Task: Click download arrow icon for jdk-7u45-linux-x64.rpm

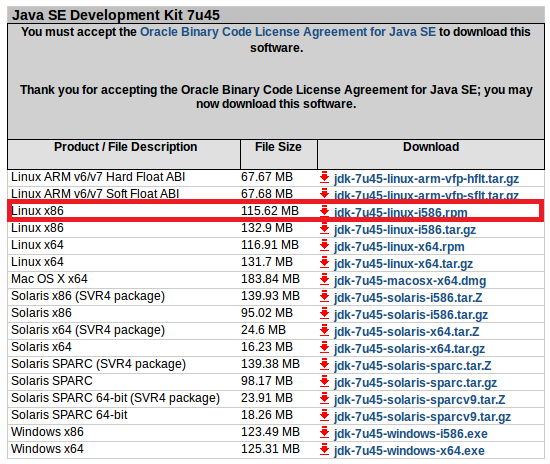Action: pyautogui.click(x=324, y=246)
